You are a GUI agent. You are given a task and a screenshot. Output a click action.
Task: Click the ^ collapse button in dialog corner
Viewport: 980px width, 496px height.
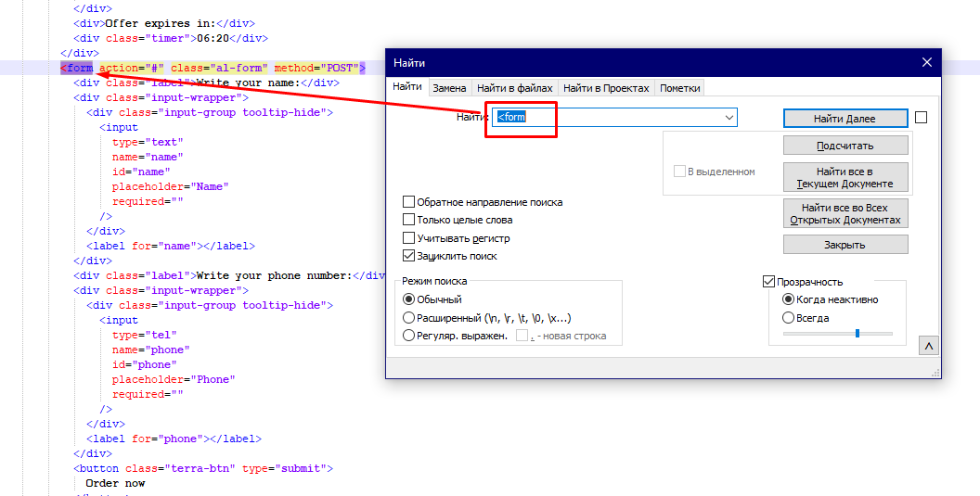point(926,346)
